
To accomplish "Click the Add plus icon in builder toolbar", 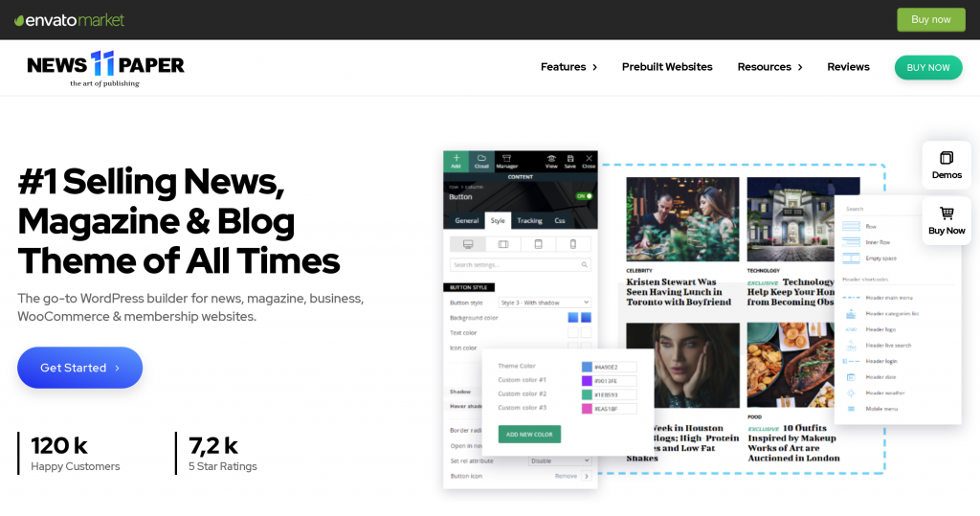I will pyautogui.click(x=457, y=158).
